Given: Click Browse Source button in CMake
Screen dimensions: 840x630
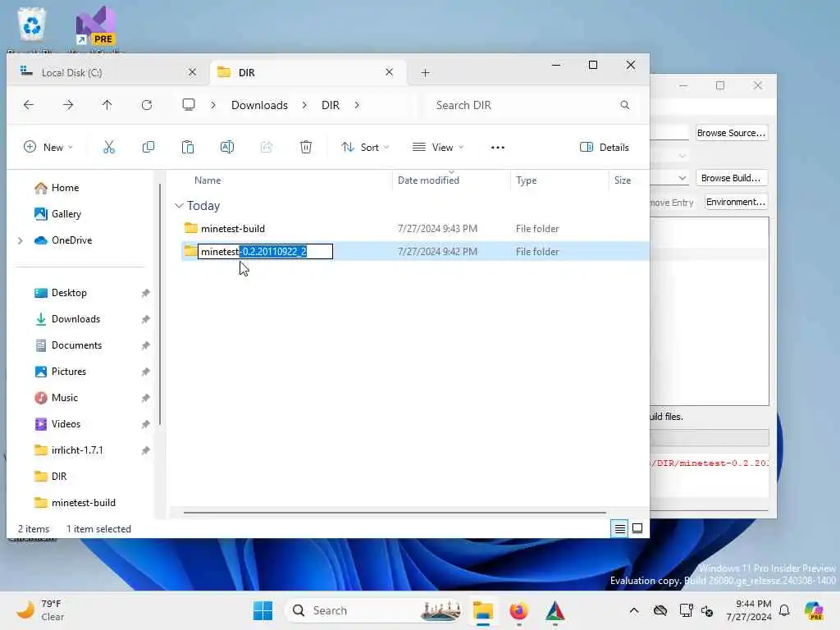Looking at the screenshot, I should (x=731, y=133).
